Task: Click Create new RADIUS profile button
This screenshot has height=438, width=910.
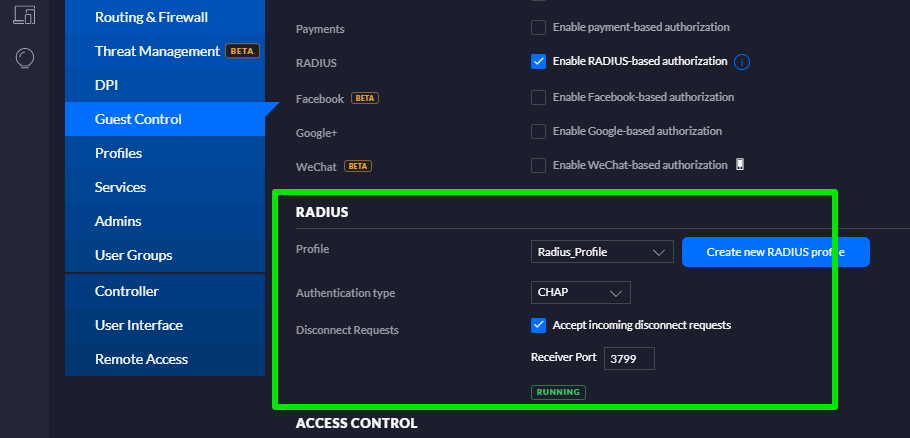Action: (x=775, y=252)
